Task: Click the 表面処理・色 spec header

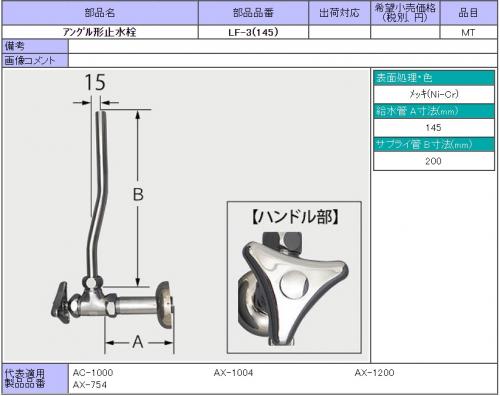Action: click(434, 78)
